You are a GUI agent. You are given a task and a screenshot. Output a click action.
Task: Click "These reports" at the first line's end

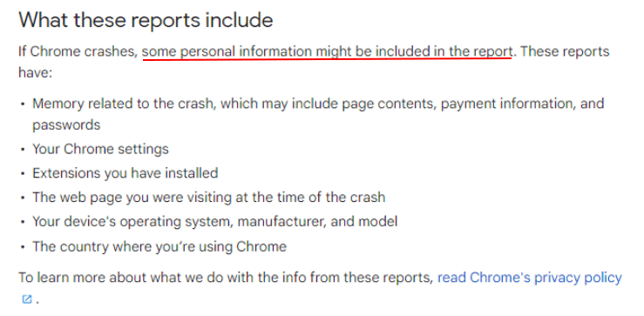click(x=565, y=51)
